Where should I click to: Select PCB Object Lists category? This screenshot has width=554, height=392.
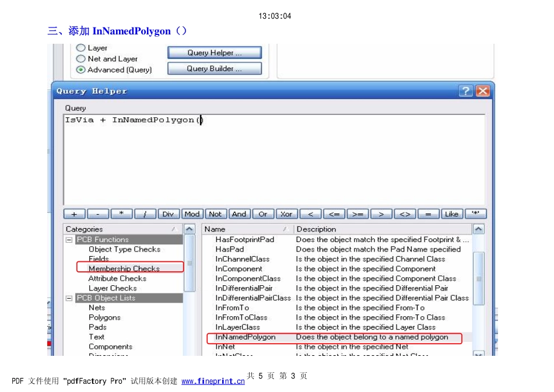coord(129,298)
